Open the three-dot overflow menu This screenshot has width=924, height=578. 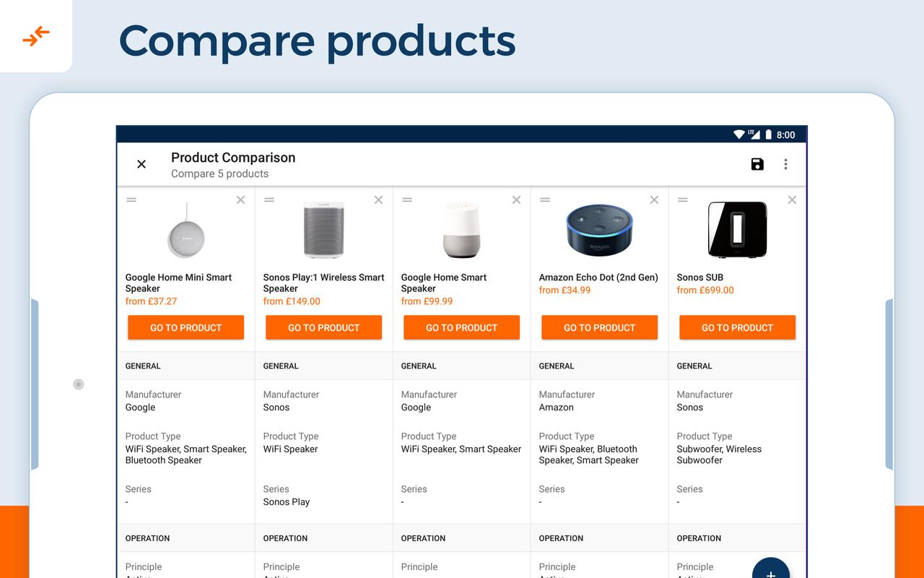[785, 164]
